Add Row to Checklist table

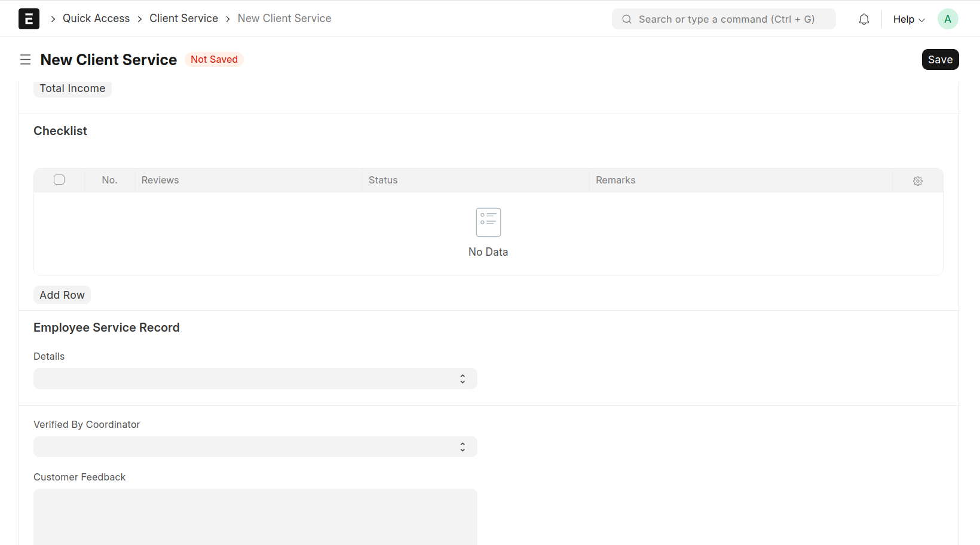62,295
